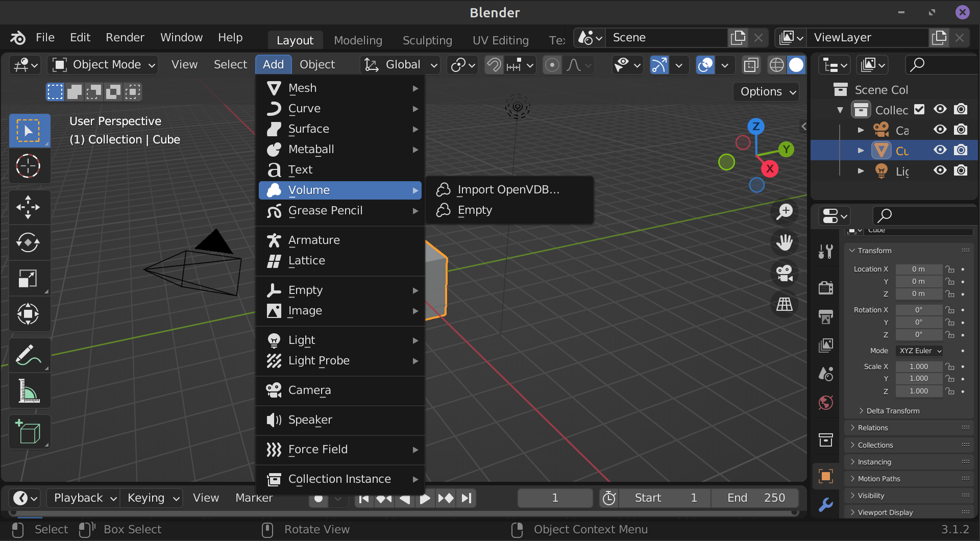Open the Options dropdown in viewport

click(x=767, y=92)
